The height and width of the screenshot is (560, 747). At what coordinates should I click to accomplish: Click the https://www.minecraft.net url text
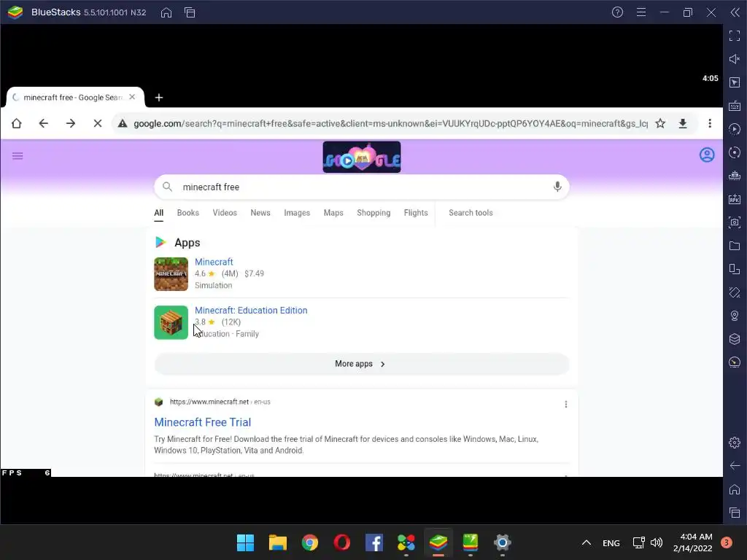209,402
